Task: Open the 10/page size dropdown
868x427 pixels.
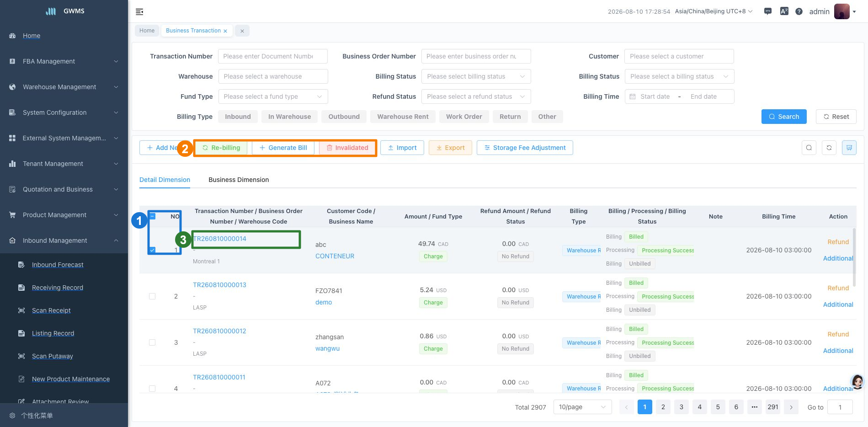Action: click(582, 407)
